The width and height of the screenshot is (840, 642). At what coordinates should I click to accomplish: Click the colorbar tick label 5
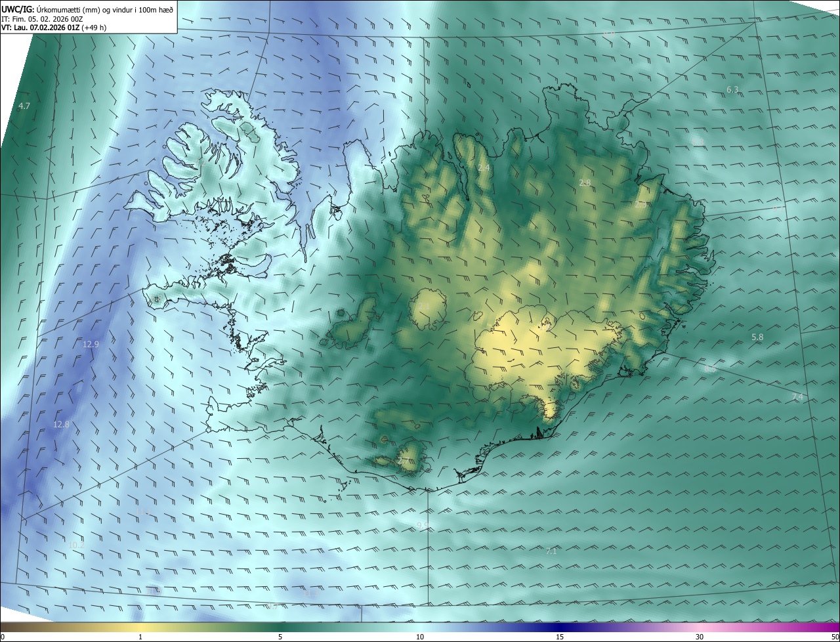(x=280, y=637)
